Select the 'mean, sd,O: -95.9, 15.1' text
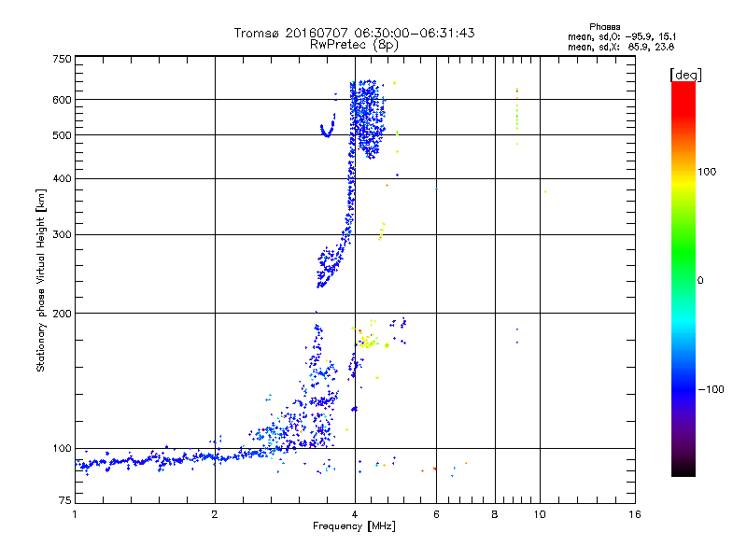747x560 pixels. pyautogui.click(x=622, y=36)
